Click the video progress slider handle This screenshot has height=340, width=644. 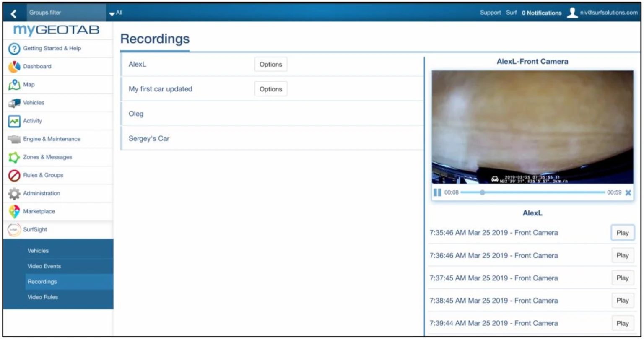(482, 192)
